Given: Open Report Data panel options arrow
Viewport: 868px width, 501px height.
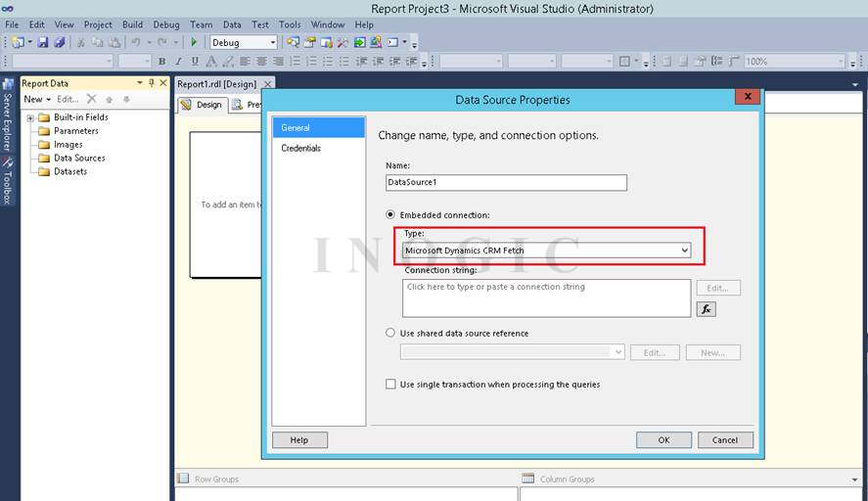Looking at the screenshot, I should [140, 82].
